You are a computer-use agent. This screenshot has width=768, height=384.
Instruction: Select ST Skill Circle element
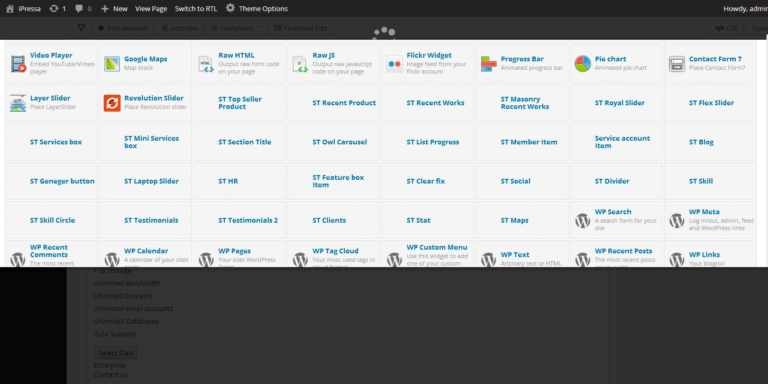pyautogui.click(x=51, y=220)
